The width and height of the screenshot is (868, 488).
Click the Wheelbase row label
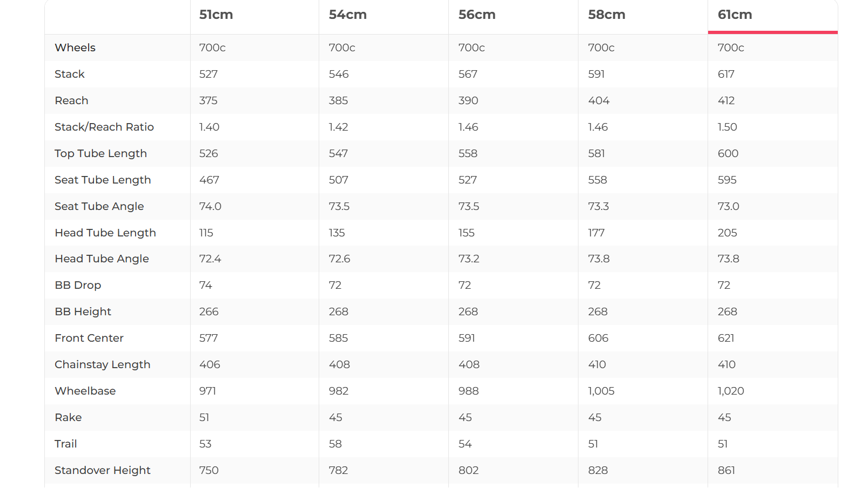tap(85, 391)
